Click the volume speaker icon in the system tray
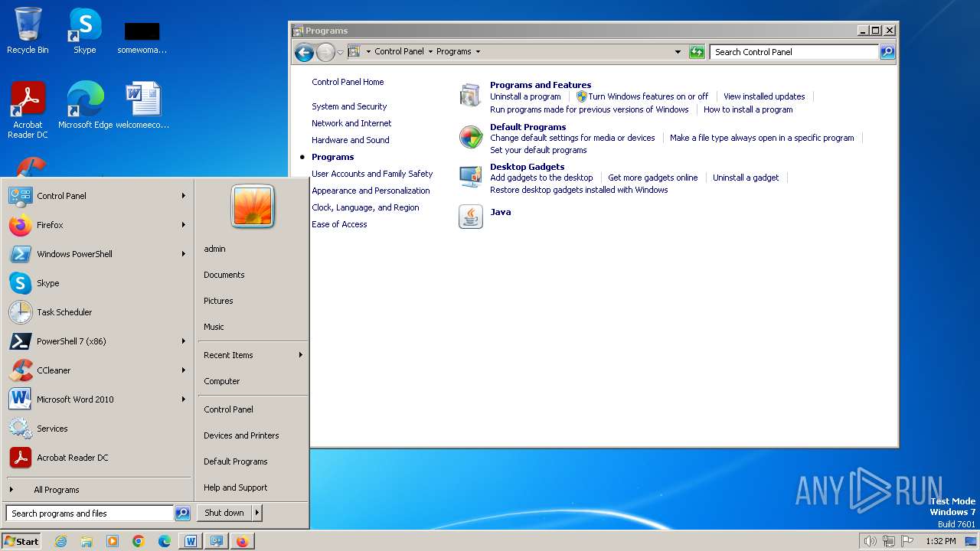This screenshot has height=551, width=980. point(871,541)
